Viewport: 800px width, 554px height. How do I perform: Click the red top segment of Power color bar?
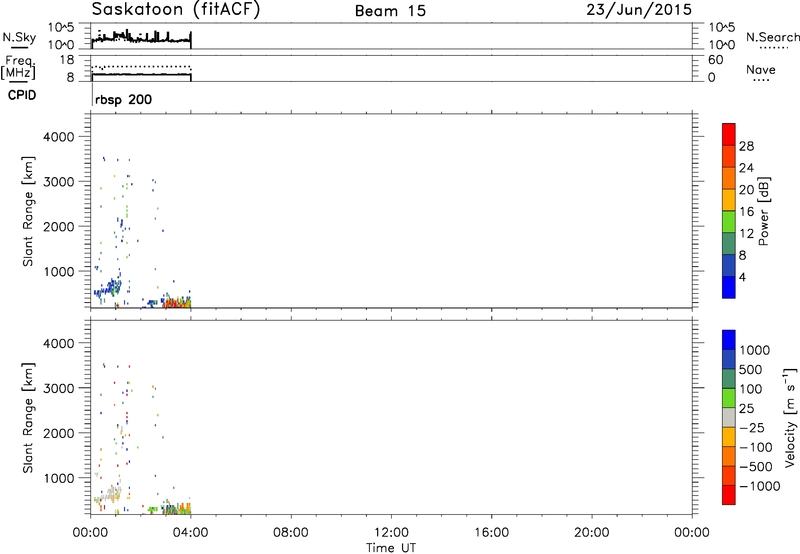pyautogui.click(x=729, y=134)
